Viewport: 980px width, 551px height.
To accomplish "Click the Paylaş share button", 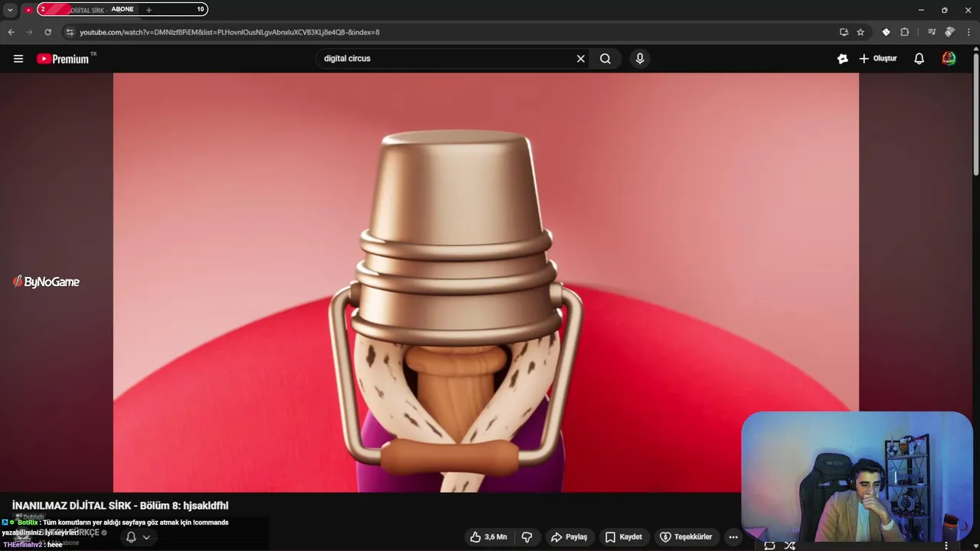I will click(569, 537).
